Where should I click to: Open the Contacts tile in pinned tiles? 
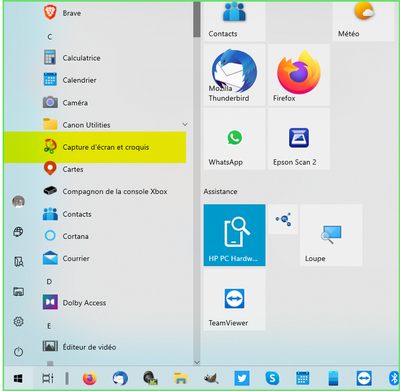click(x=234, y=21)
